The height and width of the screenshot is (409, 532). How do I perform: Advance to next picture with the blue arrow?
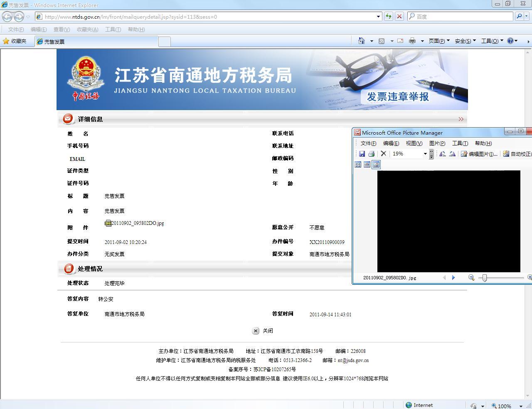(453, 278)
